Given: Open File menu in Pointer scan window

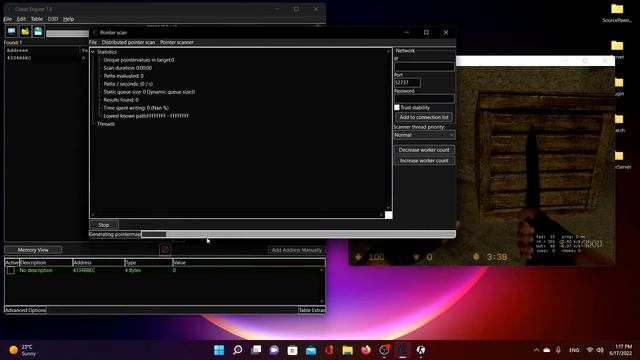Looking at the screenshot, I should click(x=93, y=42).
